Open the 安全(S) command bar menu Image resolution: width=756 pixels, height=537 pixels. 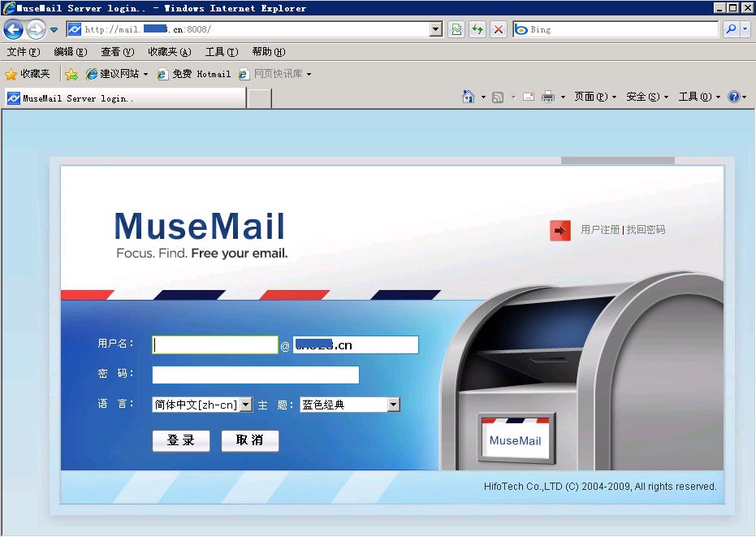(646, 97)
